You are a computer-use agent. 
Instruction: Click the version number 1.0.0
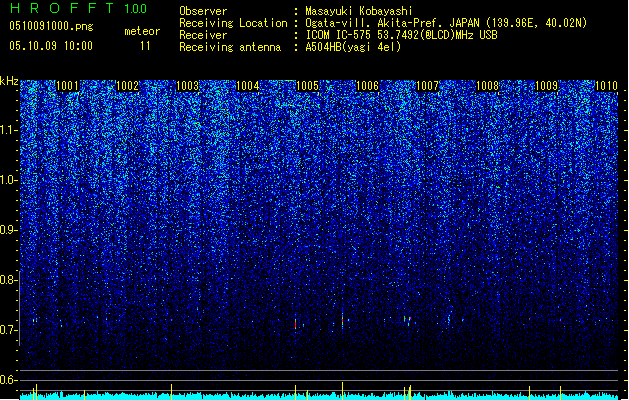click(136, 8)
